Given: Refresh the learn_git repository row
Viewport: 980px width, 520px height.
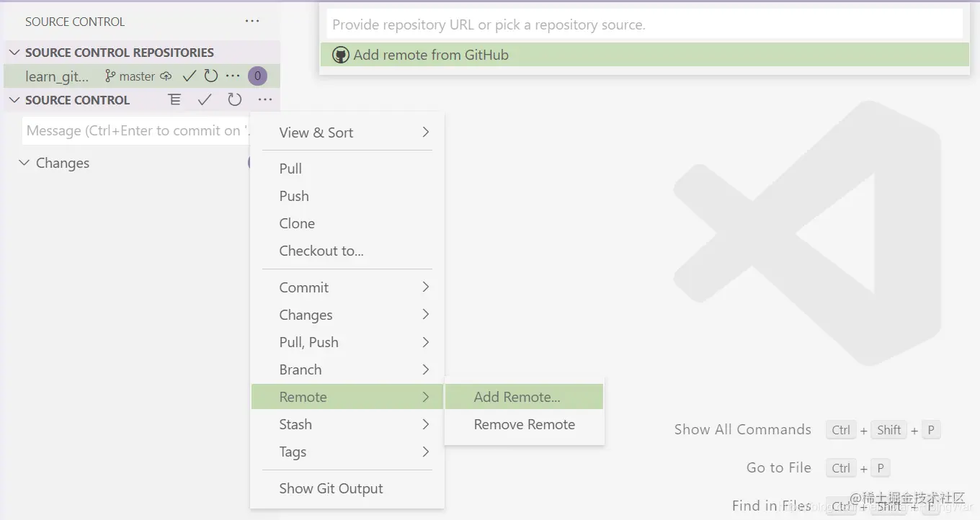Looking at the screenshot, I should point(210,76).
